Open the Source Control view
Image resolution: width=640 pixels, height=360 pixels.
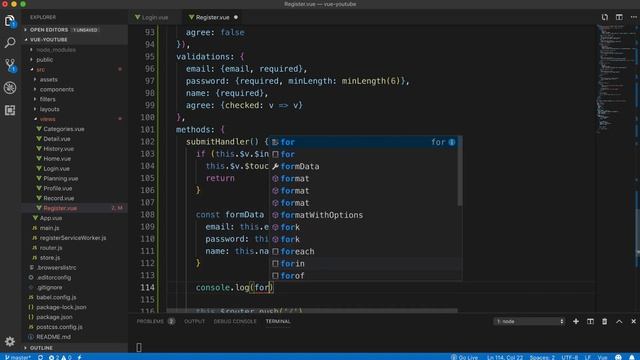[10, 65]
